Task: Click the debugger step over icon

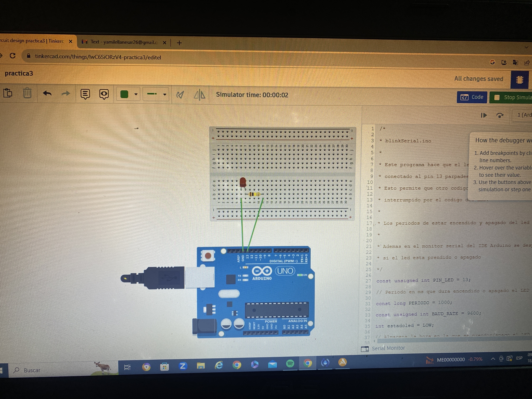Action: (x=500, y=115)
